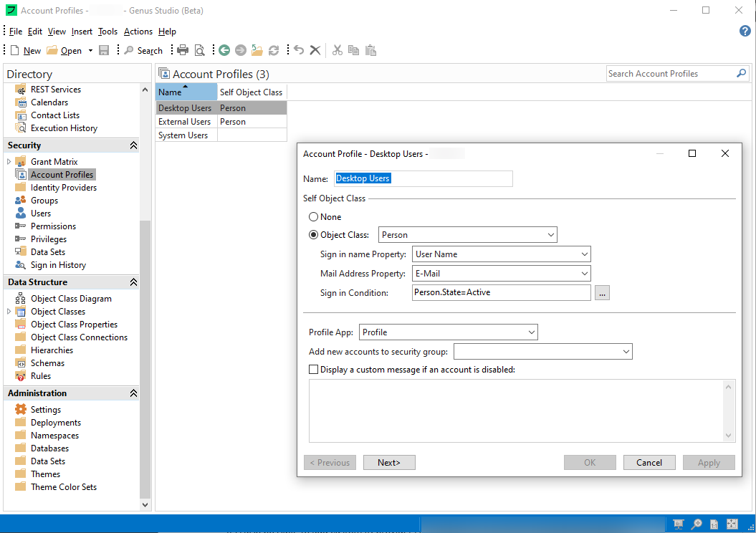
Task: Click the Next> button
Action: 389,463
